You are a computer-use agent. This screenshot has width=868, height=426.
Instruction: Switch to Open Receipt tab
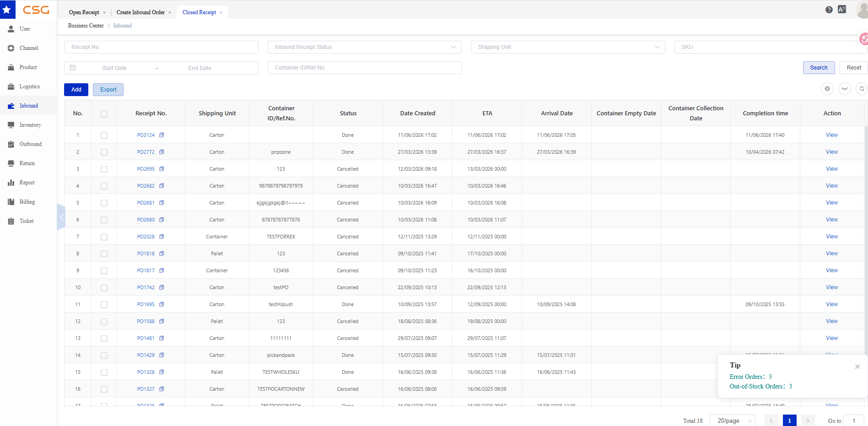pyautogui.click(x=84, y=12)
